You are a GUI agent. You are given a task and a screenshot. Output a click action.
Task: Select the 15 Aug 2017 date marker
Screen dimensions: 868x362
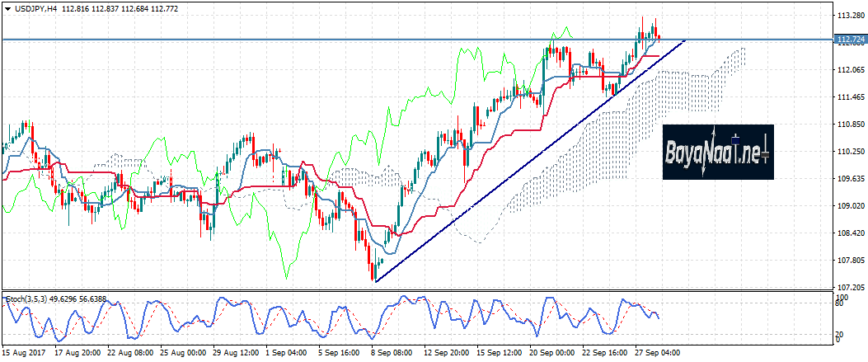coord(23,353)
